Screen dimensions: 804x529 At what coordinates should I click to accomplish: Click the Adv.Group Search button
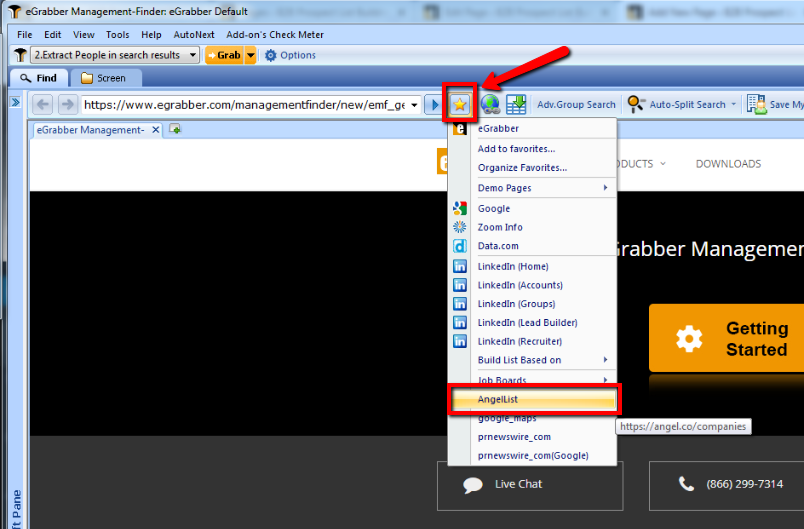coord(576,105)
